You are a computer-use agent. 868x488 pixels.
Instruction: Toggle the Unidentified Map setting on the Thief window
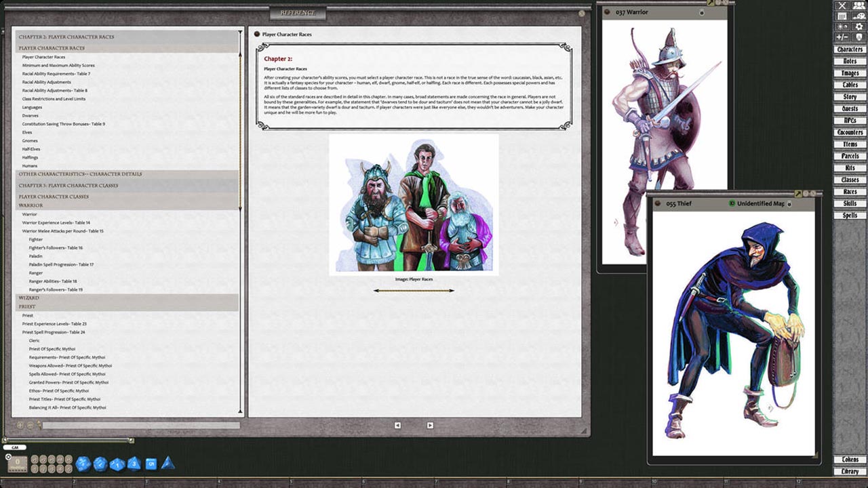tap(732, 203)
